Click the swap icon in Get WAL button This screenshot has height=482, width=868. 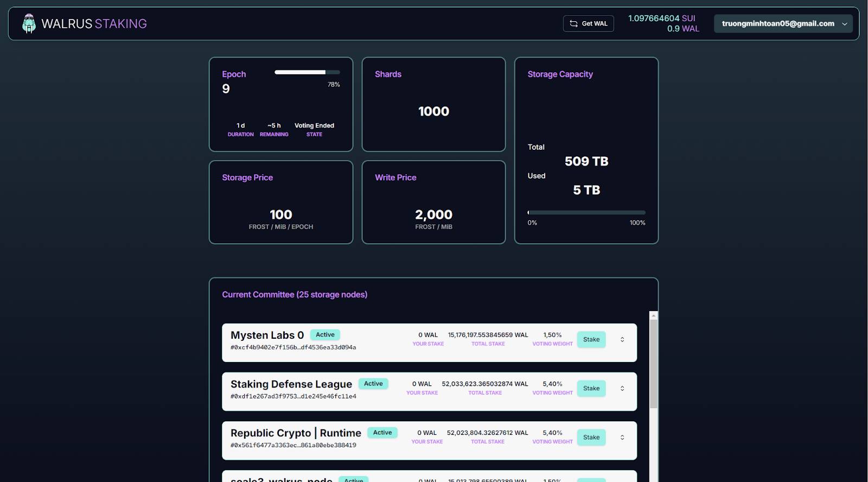pos(573,23)
